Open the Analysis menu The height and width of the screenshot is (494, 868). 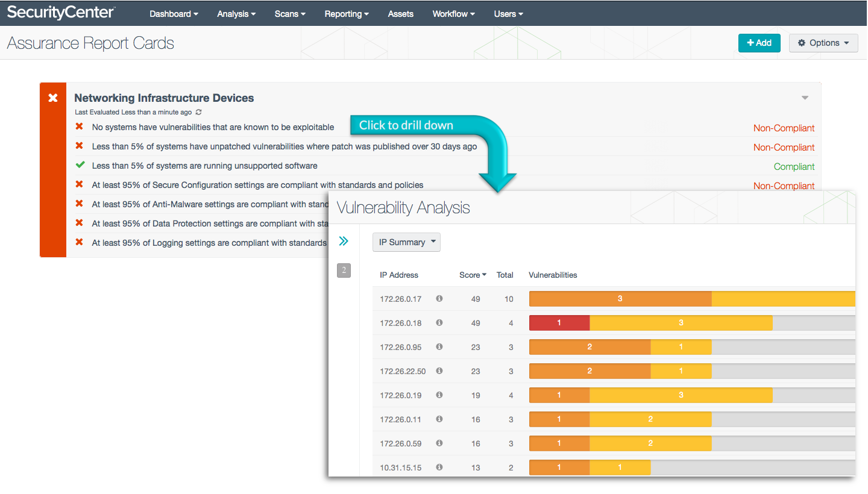click(x=236, y=14)
